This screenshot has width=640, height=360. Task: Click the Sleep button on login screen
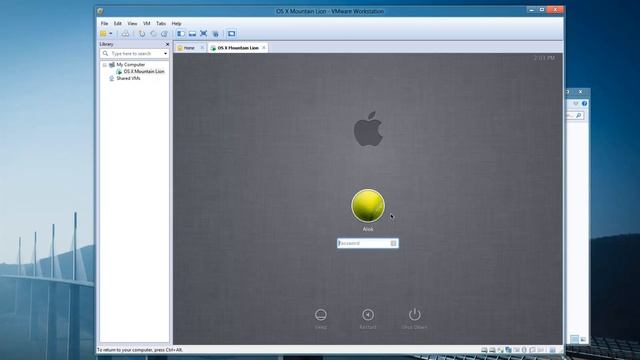pos(321,319)
